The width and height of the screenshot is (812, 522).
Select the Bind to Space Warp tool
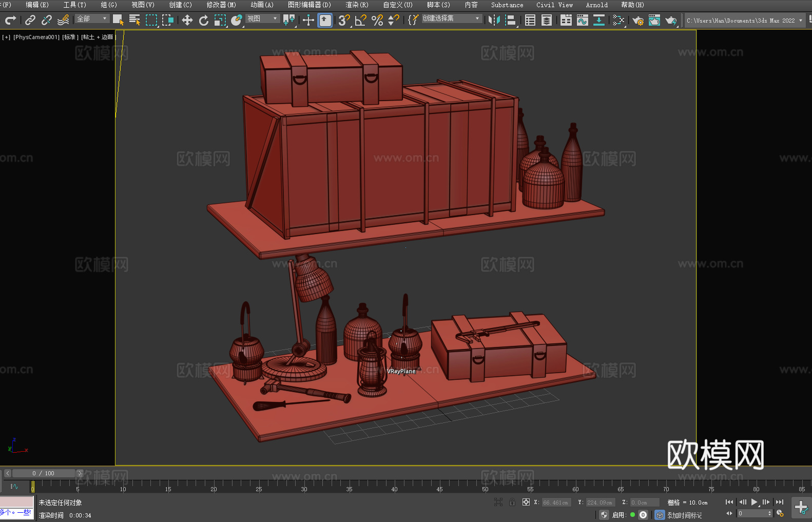(x=63, y=20)
